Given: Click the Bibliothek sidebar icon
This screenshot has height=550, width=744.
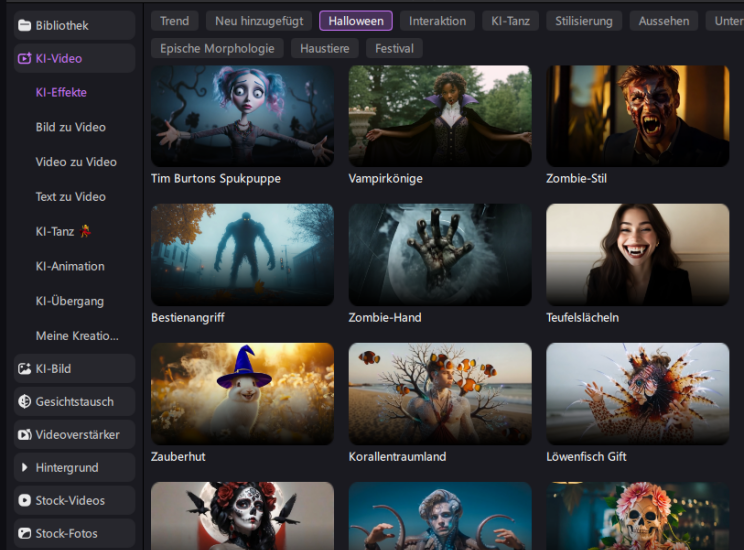Looking at the screenshot, I should point(25,25).
